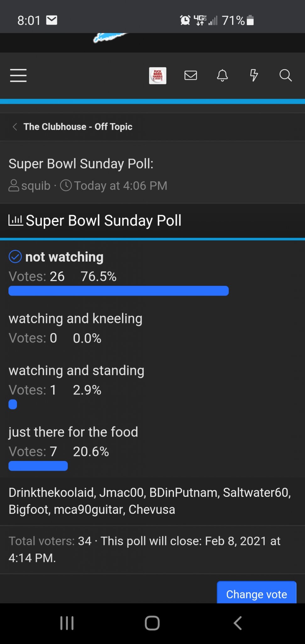Go back via the breadcrumb chevron
Image resolution: width=305 pixels, height=644 pixels.
click(15, 127)
